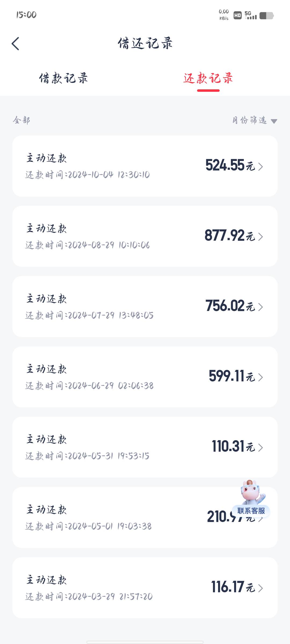
Task: Open repayment record dated 2024-10-04
Action: coord(145,166)
